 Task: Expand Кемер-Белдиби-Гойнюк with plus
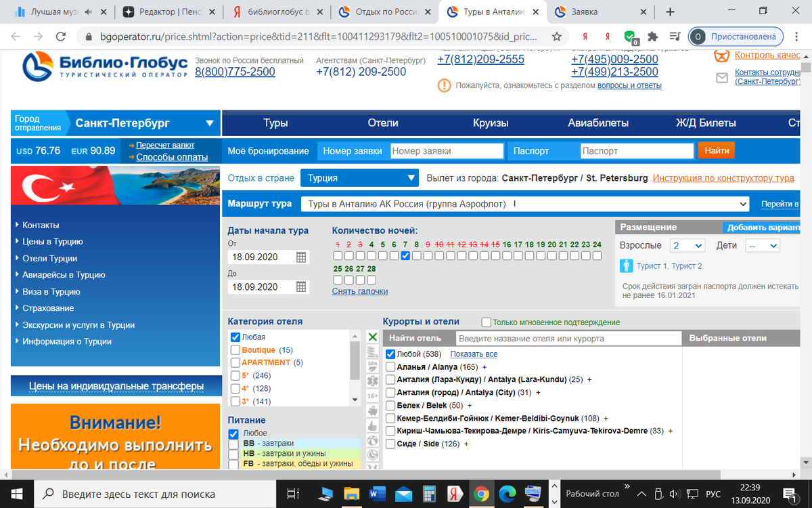click(606, 418)
